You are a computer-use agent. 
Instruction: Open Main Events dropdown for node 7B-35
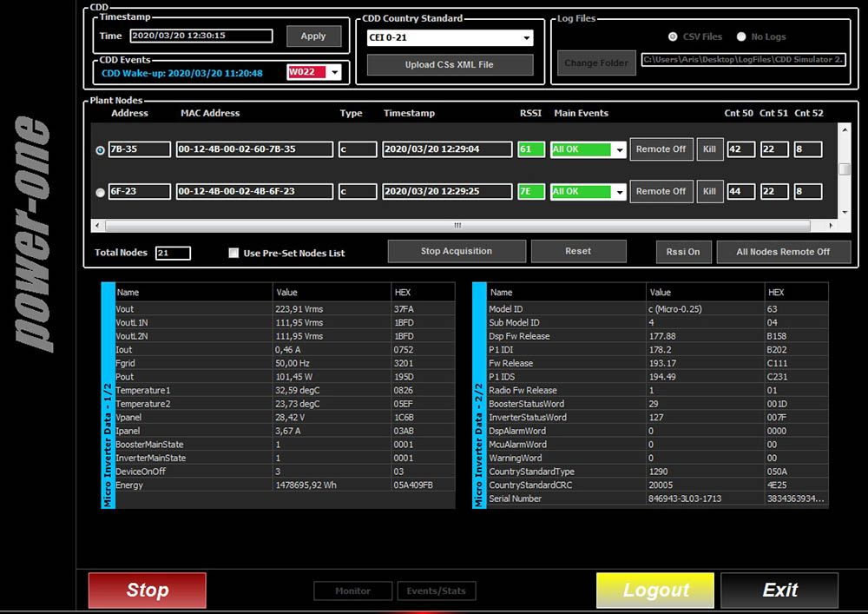coord(620,149)
